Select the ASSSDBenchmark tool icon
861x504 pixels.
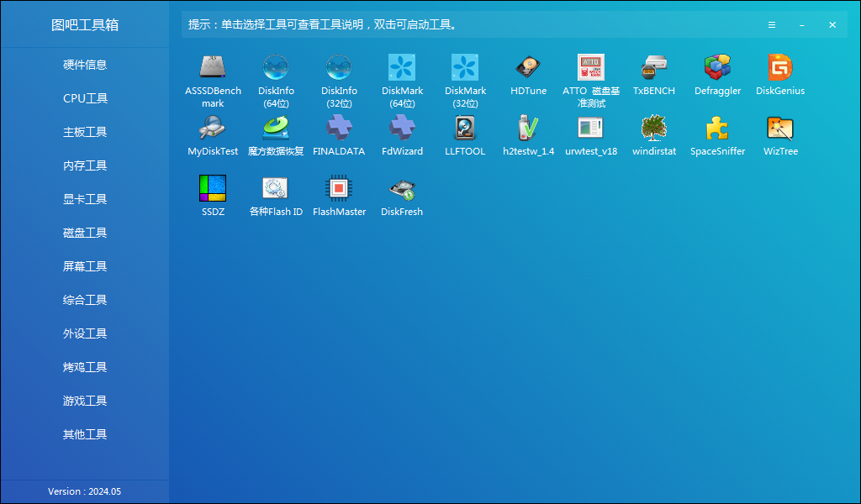pyautogui.click(x=213, y=67)
